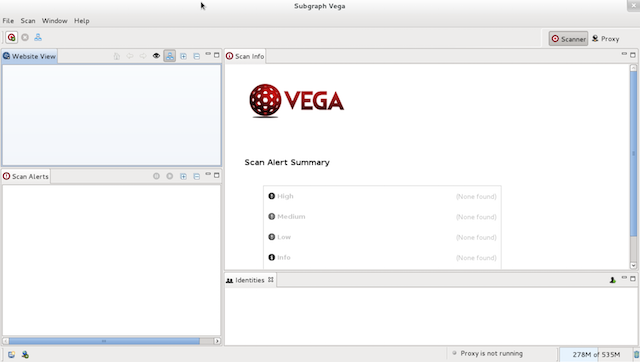Click second status bar icon at bottom left
Viewport: 640px width, 362px height.
coord(25,355)
